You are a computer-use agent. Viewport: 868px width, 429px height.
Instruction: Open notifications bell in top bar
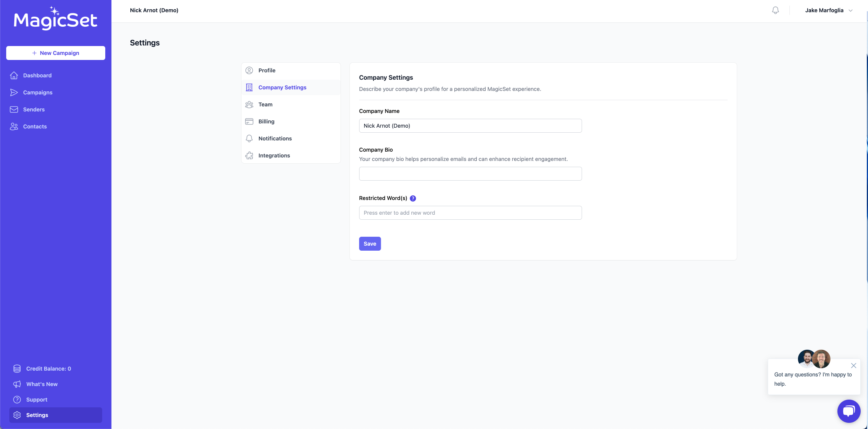pos(776,10)
